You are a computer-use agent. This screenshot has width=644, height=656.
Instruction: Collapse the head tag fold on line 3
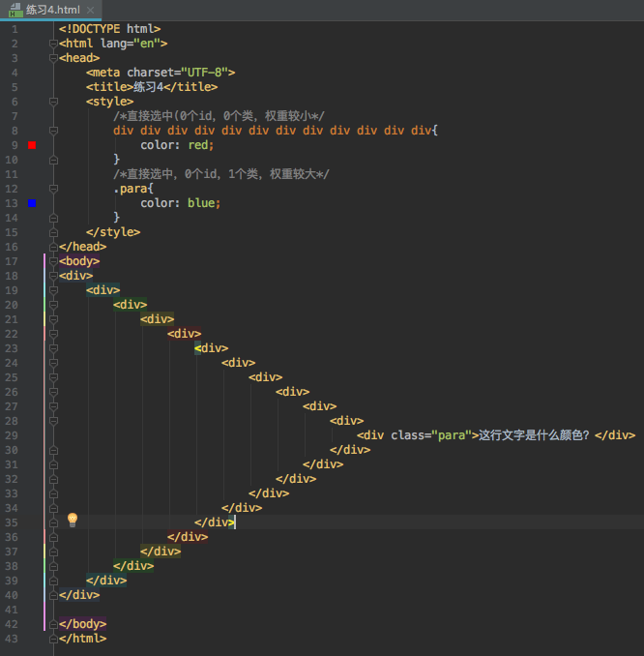pyautogui.click(x=53, y=58)
